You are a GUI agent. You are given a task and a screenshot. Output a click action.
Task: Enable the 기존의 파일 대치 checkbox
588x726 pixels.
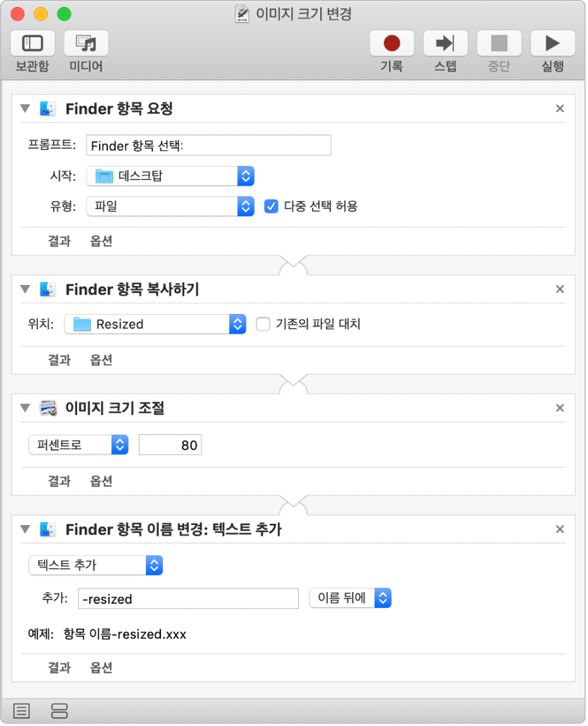click(263, 324)
